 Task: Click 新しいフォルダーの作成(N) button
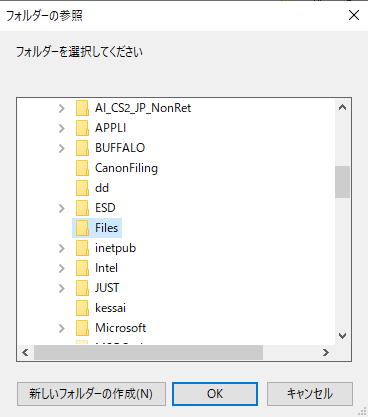(91, 394)
